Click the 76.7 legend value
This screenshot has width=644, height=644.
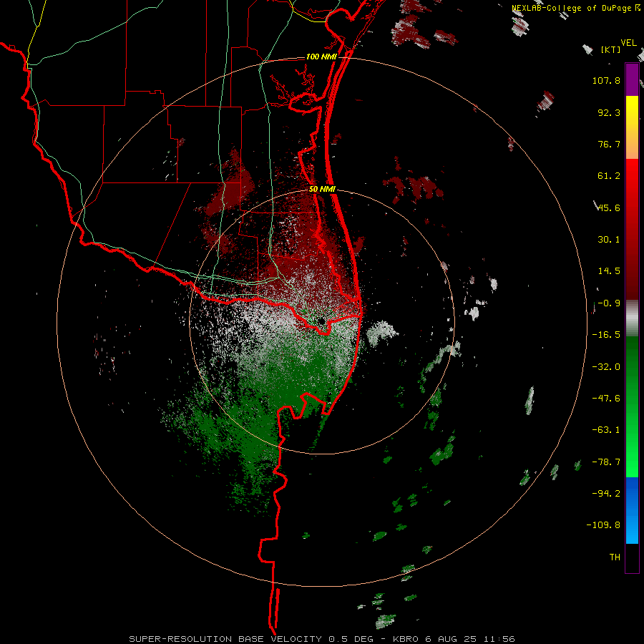click(x=609, y=144)
